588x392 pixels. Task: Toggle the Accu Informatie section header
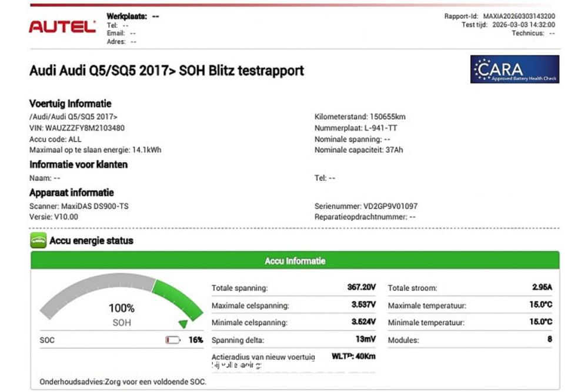294,261
